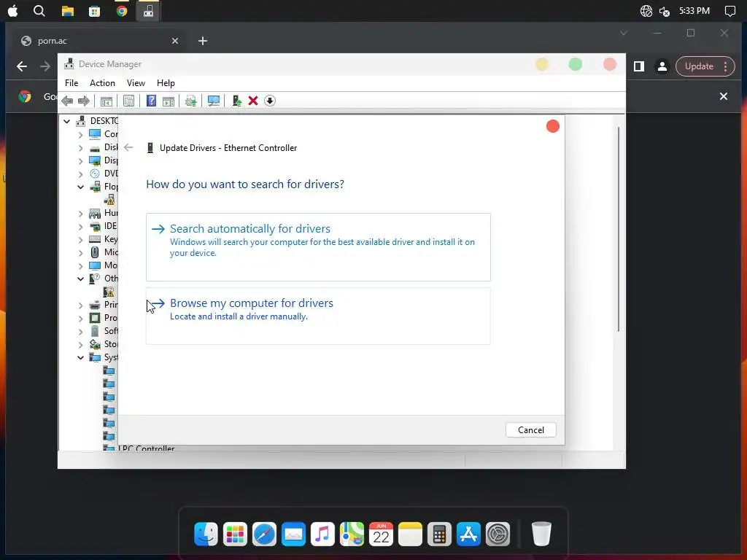
Task: Open the Chrome side panel icon
Action: click(639, 66)
